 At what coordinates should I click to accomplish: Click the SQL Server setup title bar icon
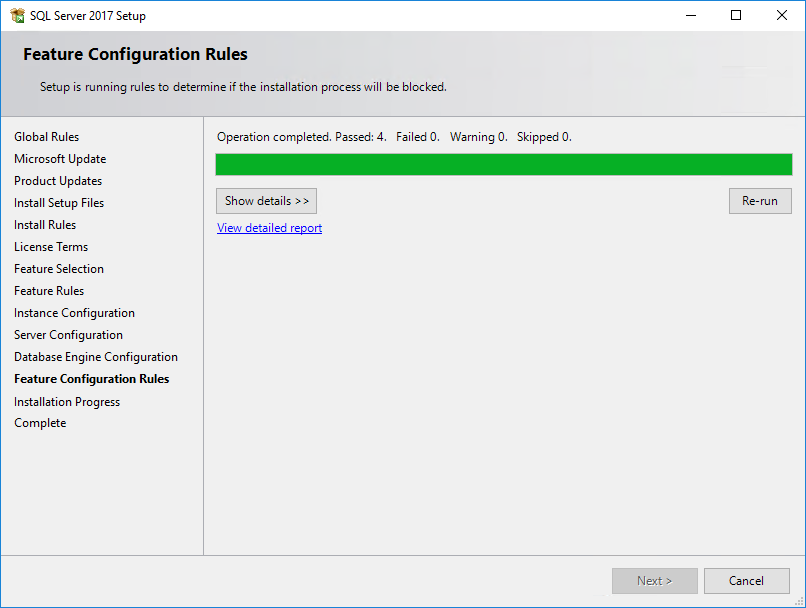click(x=17, y=15)
